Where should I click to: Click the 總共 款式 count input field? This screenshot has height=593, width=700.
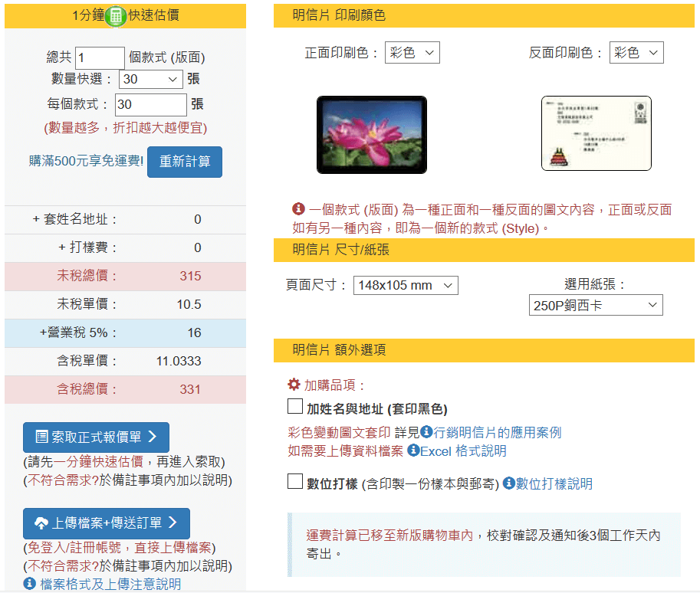click(x=100, y=57)
